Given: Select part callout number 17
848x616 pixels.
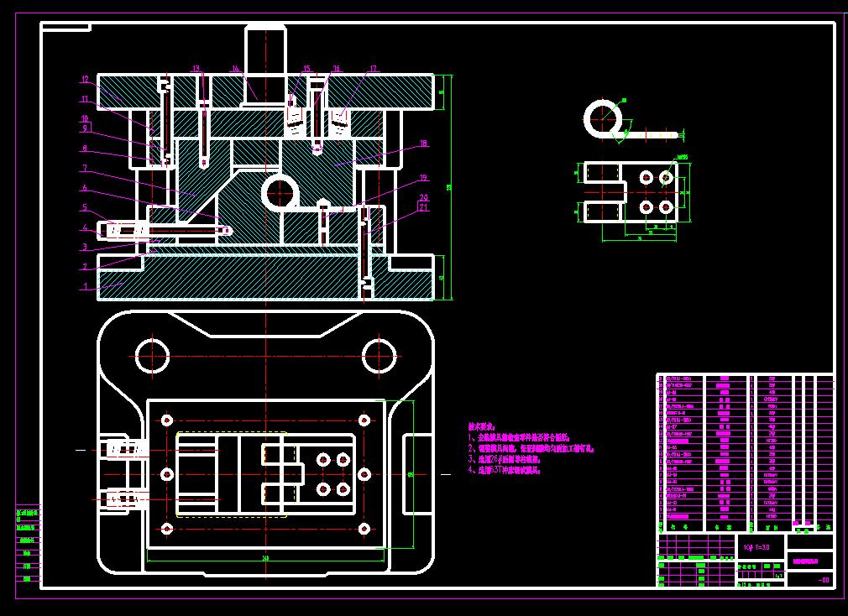Looking at the screenshot, I should point(373,69).
